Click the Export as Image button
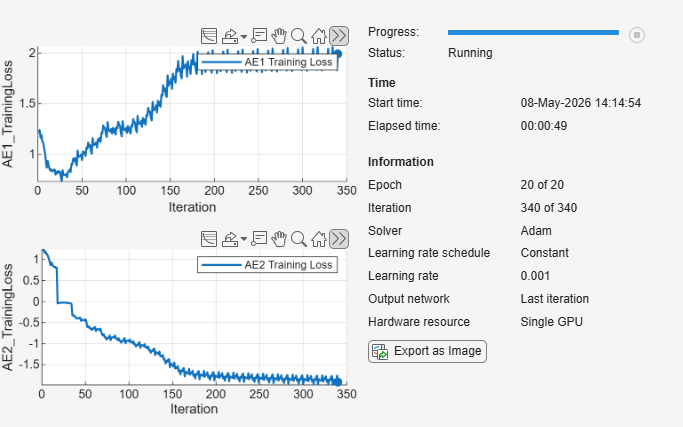683x427 pixels. click(x=427, y=351)
